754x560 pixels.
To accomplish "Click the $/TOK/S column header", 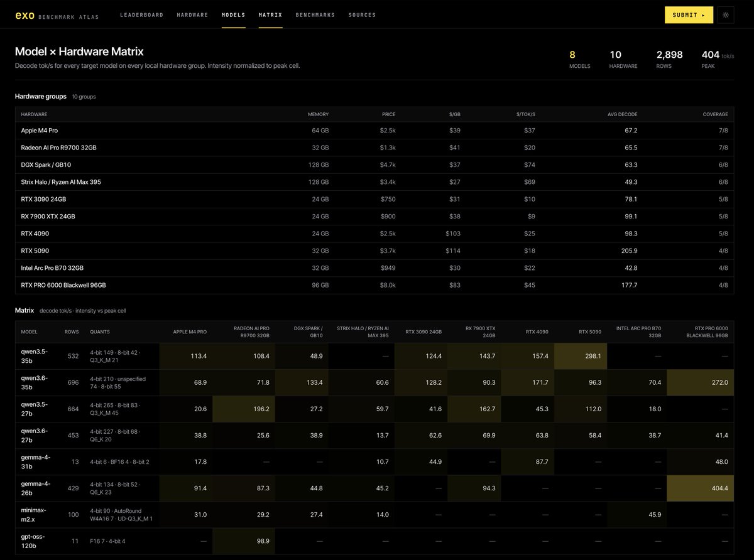I will coord(525,114).
